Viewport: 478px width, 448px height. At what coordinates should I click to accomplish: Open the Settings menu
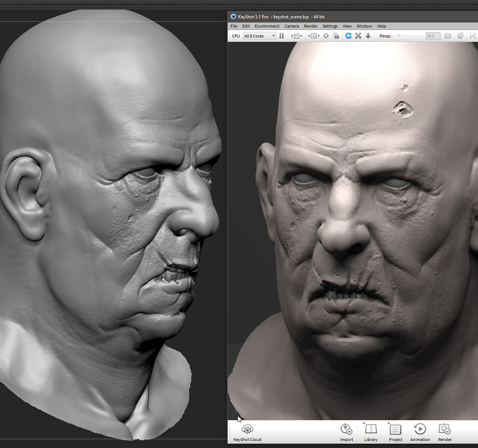tap(330, 26)
